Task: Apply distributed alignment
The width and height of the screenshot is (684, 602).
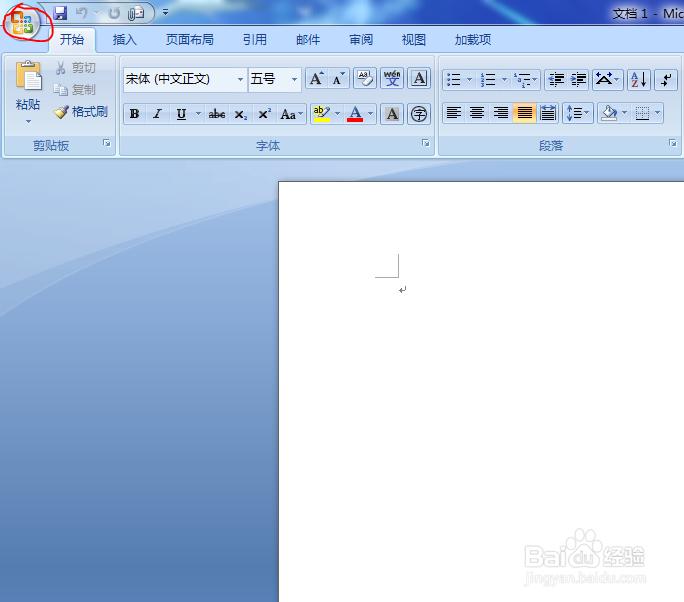Action: (548, 113)
